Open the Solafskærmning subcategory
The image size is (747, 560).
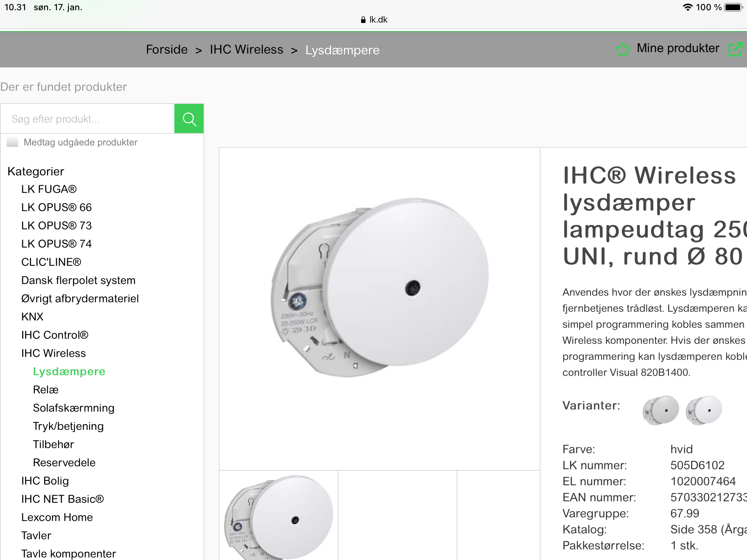pos(74,408)
